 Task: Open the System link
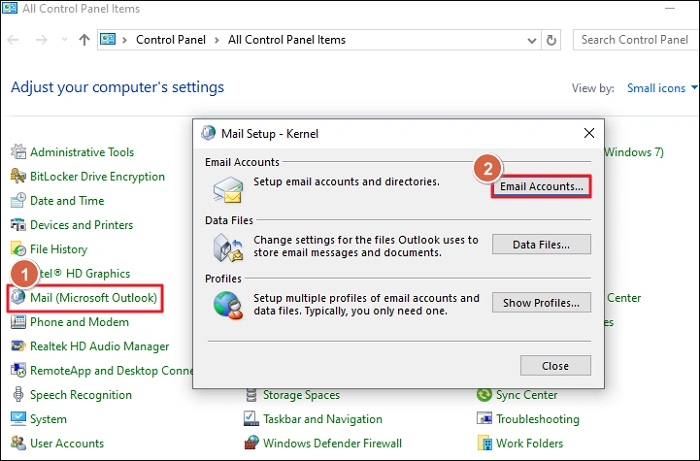pyautogui.click(x=48, y=419)
